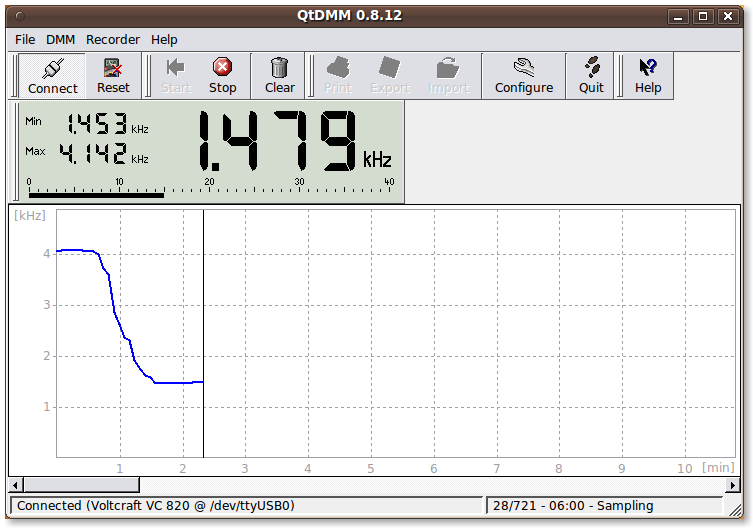Open the DMM menu
The width and height of the screenshot is (753, 528).
[61, 40]
